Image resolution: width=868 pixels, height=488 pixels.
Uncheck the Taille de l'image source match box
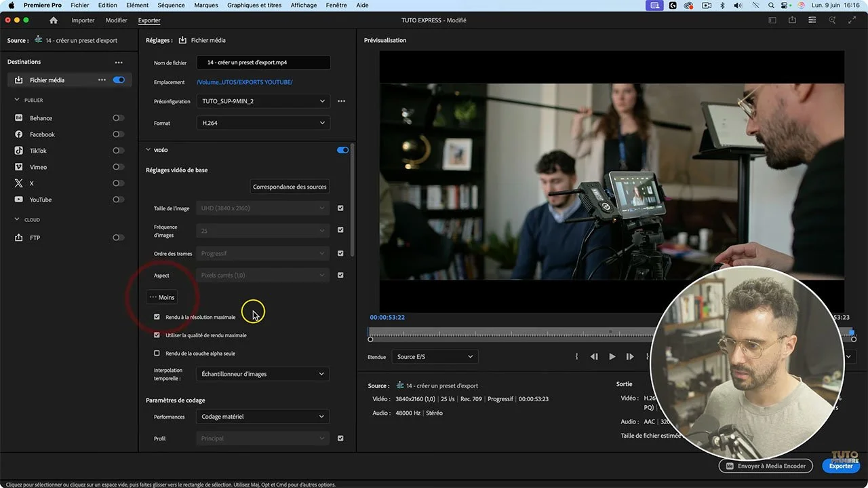340,208
